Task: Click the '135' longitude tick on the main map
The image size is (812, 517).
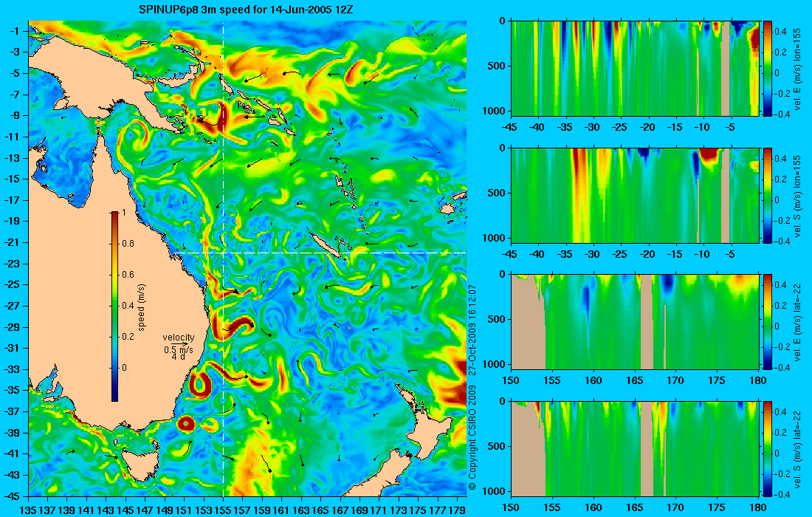Action: (28, 510)
